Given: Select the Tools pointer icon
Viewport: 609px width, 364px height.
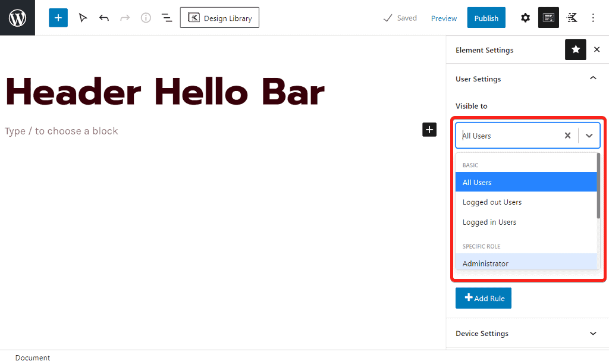Looking at the screenshot, I should (x=83, y=18).
